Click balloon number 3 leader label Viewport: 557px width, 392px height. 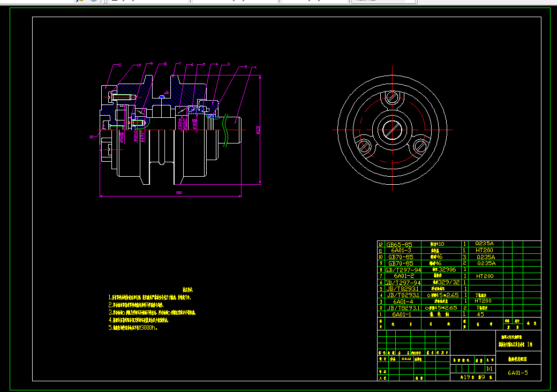coord(228,64)
